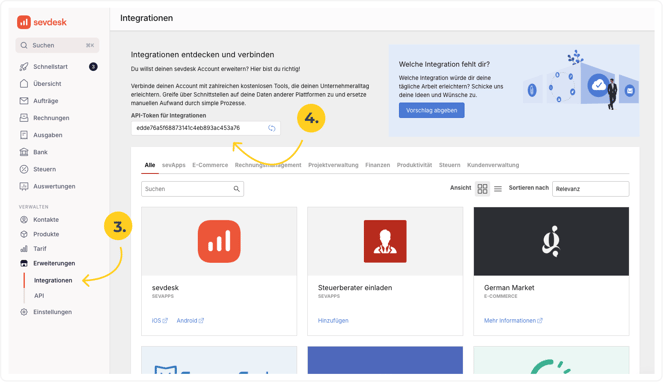Focus the integrations Suchen field
Image resolution: width=670 pixels, height=388 pixels.
[x=192, y=189]
